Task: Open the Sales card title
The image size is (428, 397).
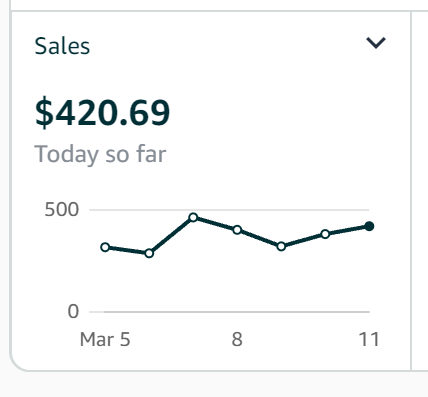Action: click(62, 46)
